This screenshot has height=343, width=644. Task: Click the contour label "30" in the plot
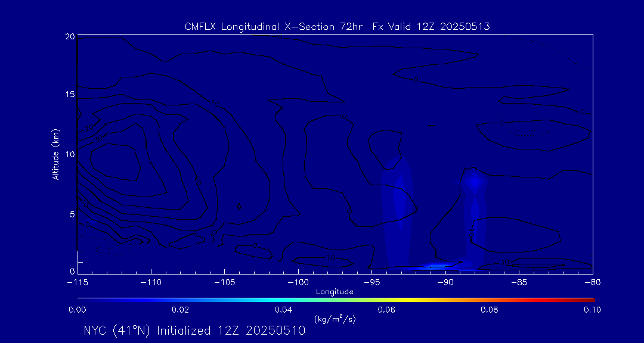[98, 138]
